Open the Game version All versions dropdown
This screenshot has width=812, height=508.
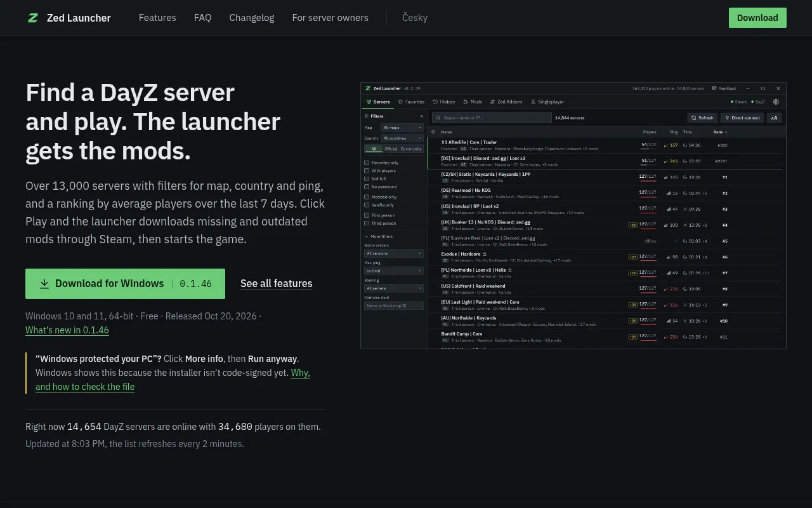coord(394,253)
